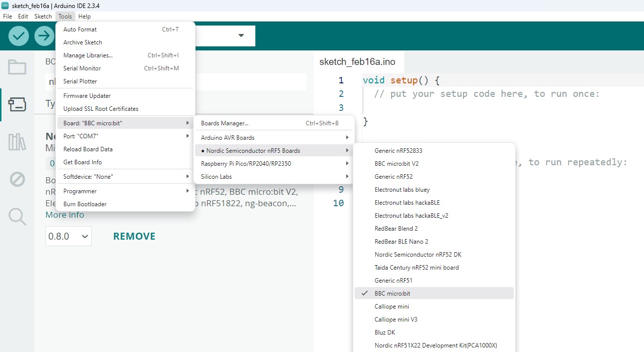Expand the Programmer submenu
The image size is (644, 352).
pyautogui.click(x=125, y=191)
